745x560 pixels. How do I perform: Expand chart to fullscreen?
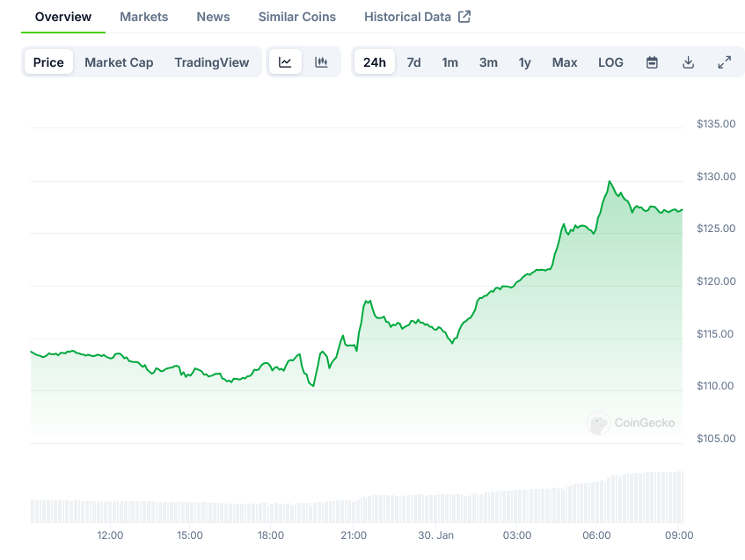point(724,62)
